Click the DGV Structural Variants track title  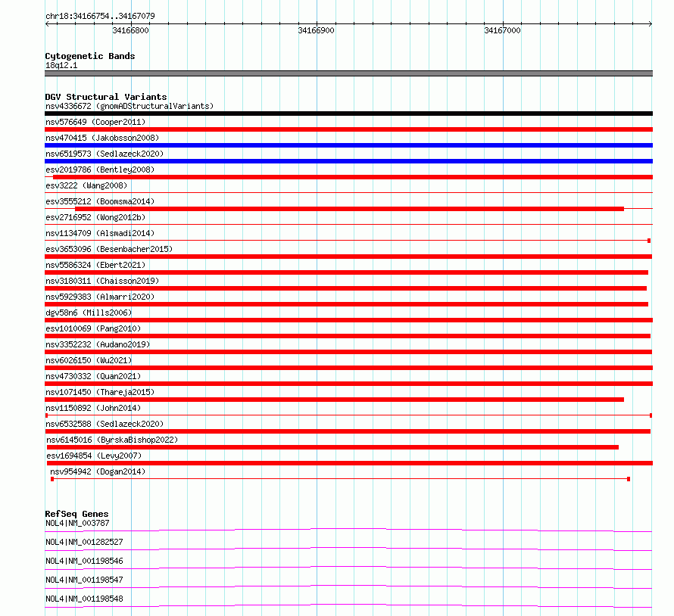pyautogui.click(x=106, y=97)
